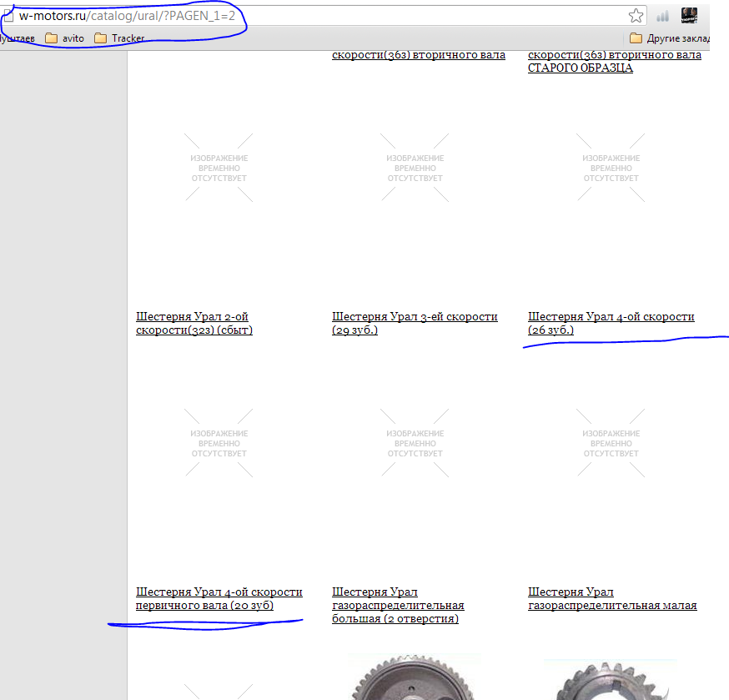Click the small gear photo under газораспределительная малая
Image resolution: width=729 pixels, height=700 pixels.
[x=610, y=679]
